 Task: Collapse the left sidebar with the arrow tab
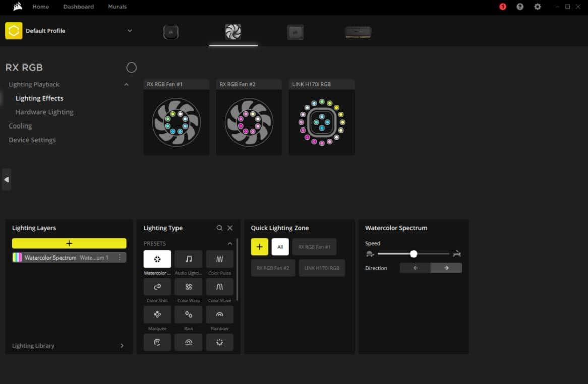point(7,179)
